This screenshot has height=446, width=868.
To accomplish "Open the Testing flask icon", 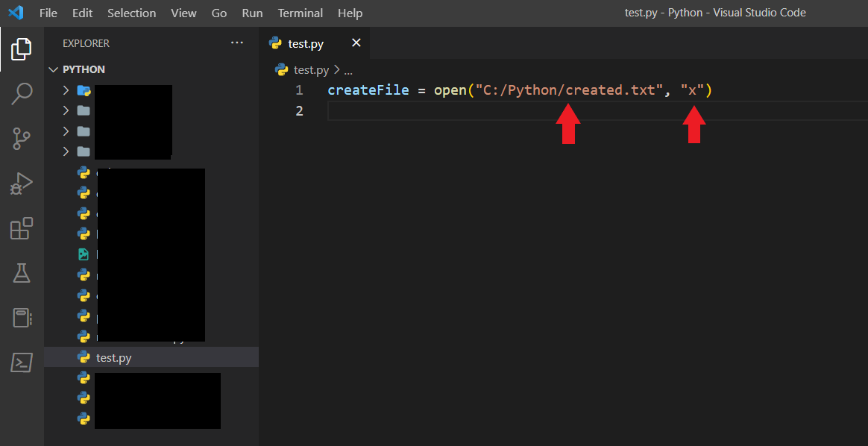I will pyautogui.click(x=22, y=273).
